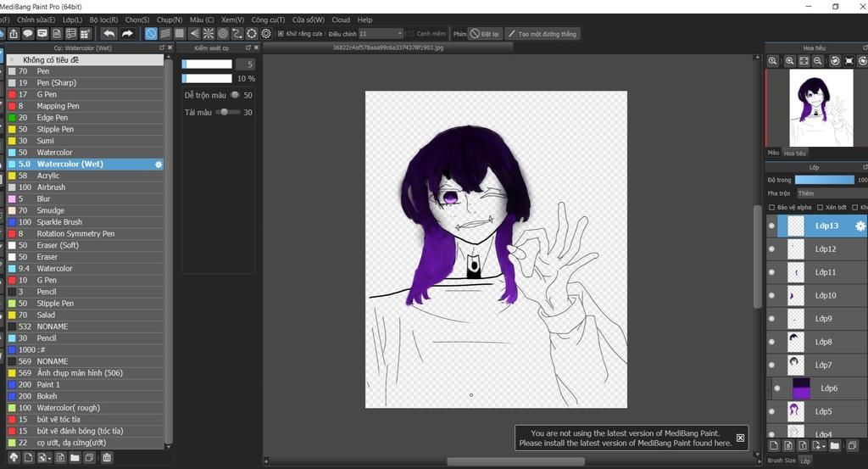Duplicate brush icon in brush panel footer
The image size is (868, 469).
(89, 457)
